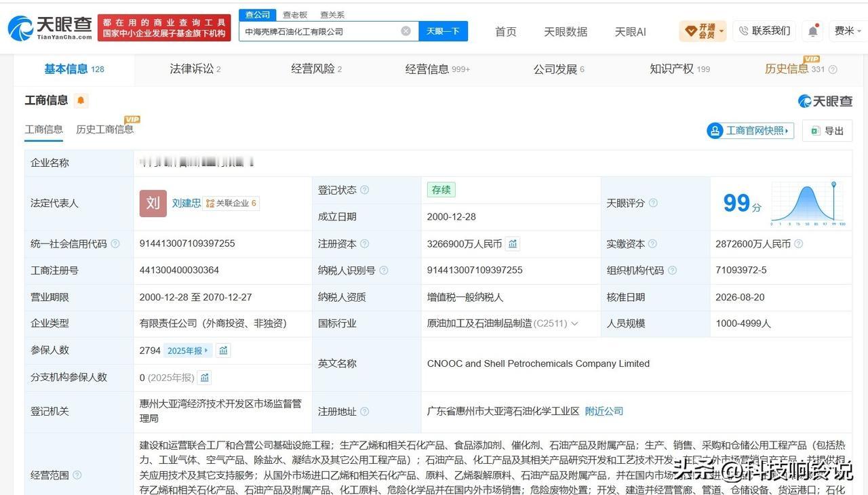Open the 2025年报 dropdown tag
The height and width of the screenshot is (495, 868).
tap(189, 351)
